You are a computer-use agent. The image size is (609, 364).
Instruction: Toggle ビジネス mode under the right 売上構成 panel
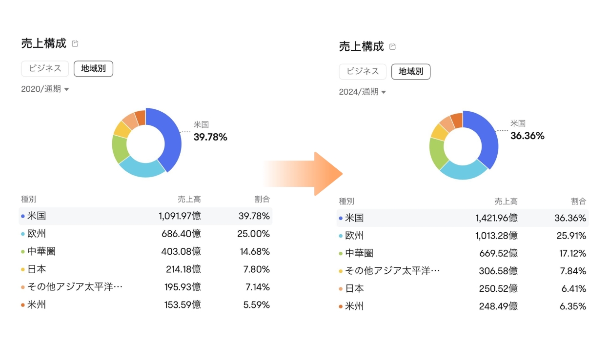pos(363,71)
